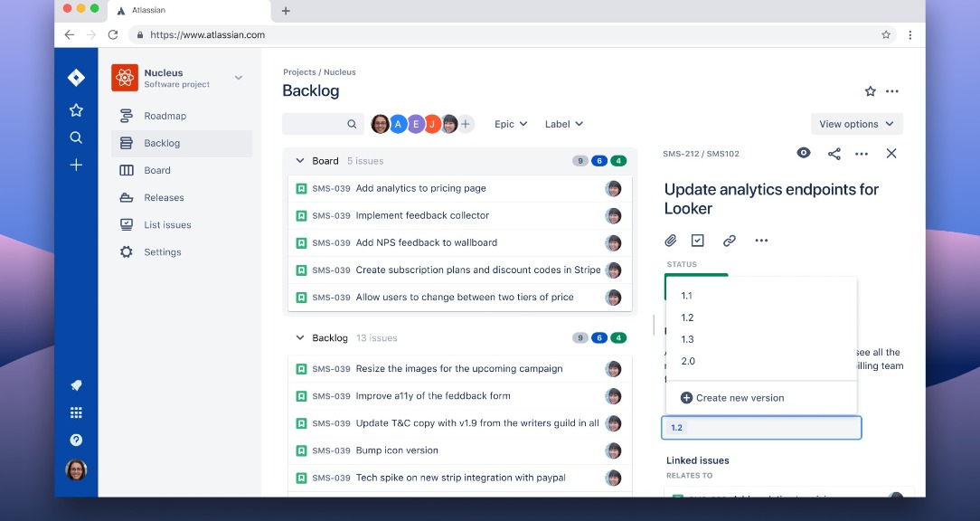Click the starred items icon in the sidebar
The height and width of the screenshot is (521, 980).
point(76,109)
